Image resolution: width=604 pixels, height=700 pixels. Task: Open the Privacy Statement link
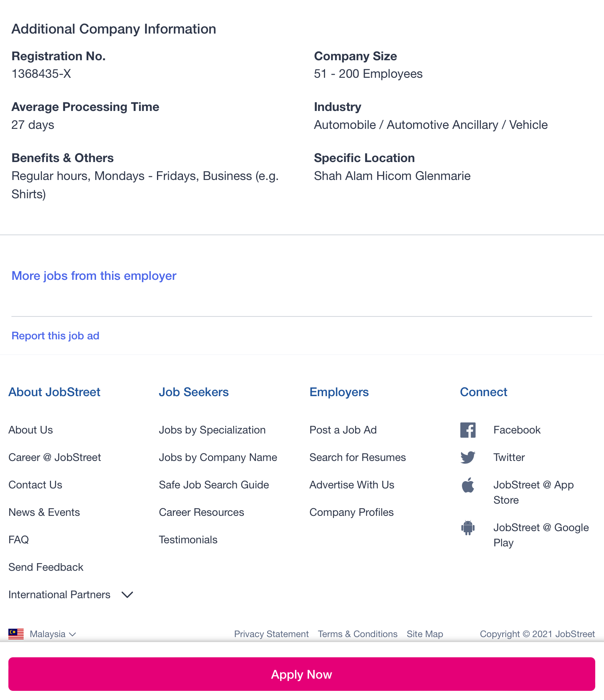click(271, 634)
